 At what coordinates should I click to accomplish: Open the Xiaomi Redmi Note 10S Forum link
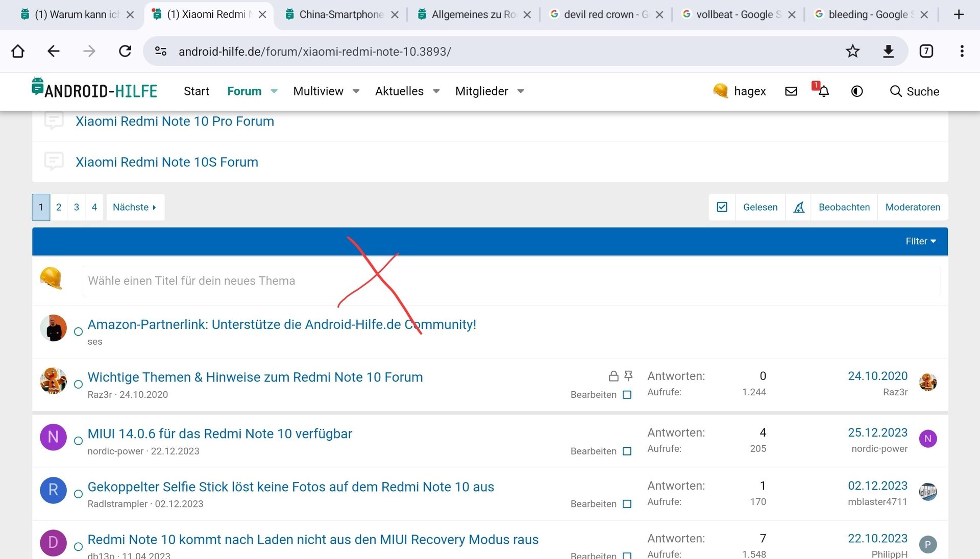(167, 162)
